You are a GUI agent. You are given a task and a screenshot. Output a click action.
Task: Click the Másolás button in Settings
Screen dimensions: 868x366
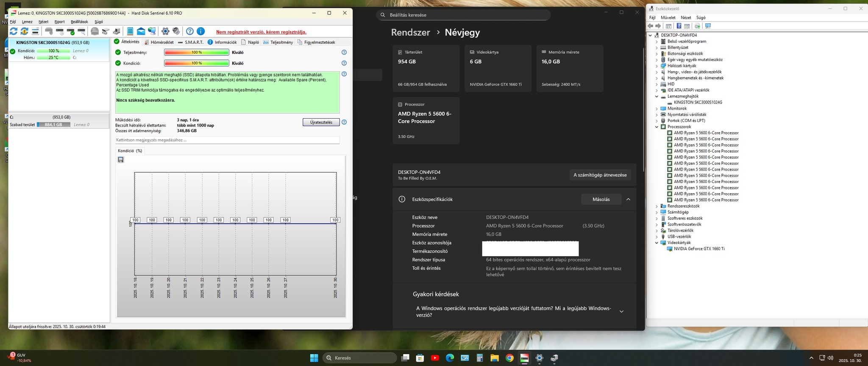(601, 199)
